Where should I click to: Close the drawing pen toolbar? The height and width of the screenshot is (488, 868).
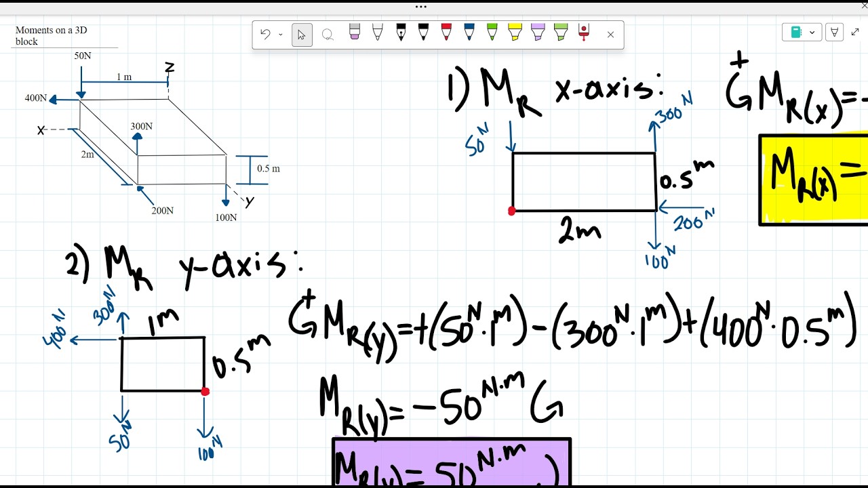coord(610,35)
